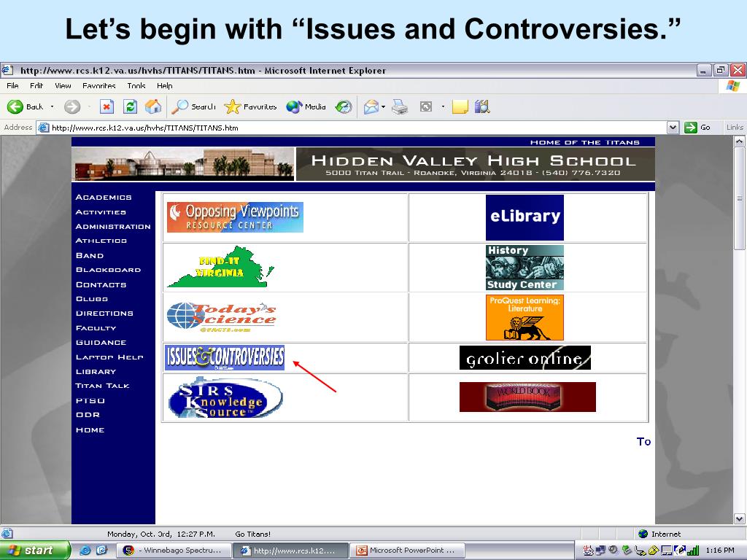Viewport: 747px width, 560px height.
Task: Click Athletics in sidebar
Action: 101,241
